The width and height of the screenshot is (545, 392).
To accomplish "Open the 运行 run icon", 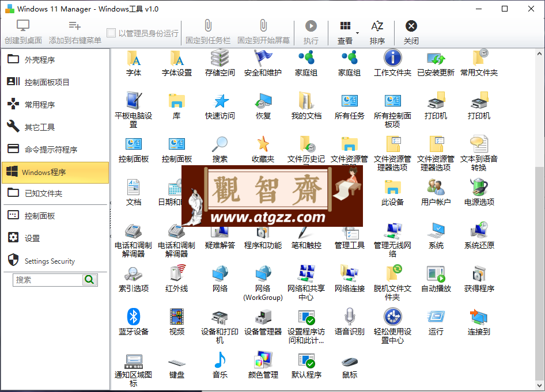I will [x=436, y=322].
